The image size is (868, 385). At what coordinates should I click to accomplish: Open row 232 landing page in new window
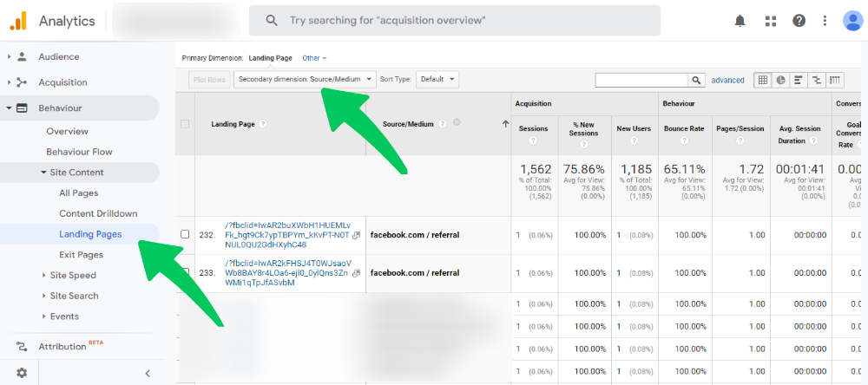pos(357,235)
